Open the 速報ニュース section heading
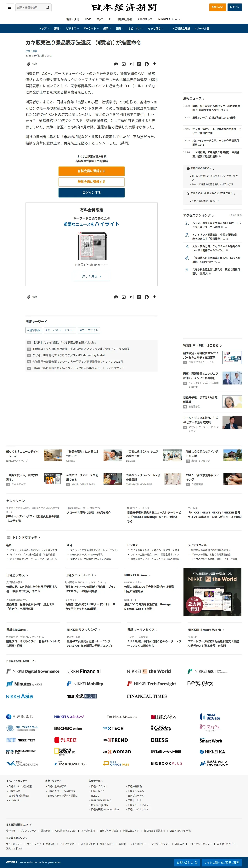Image resolution: width=248 pixels, height=868 pixels. click(x=194, y=98)
